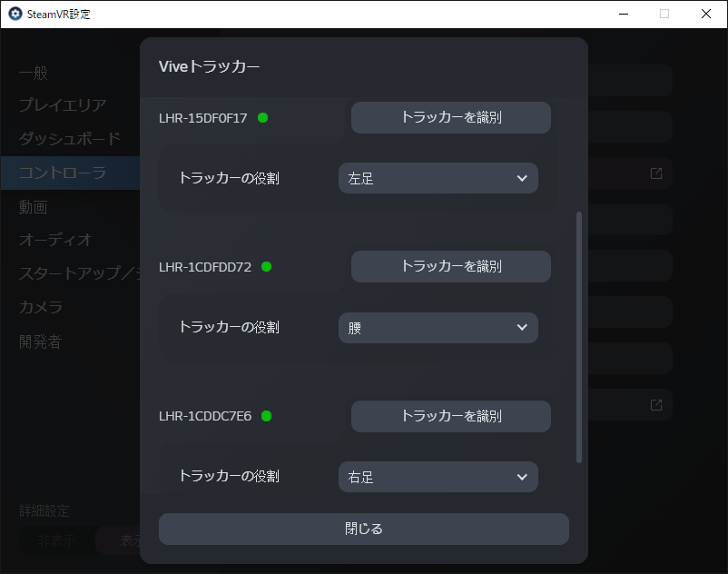Screen dimensions: 728x574
Task: Open the 腰 tracker role dropdown
Action: click(438, 328)
